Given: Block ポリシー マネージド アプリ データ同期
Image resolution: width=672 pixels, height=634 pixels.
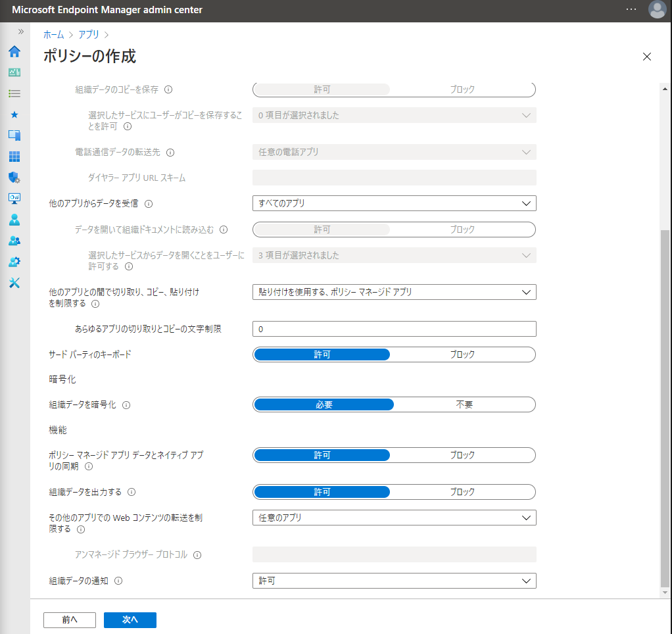Looking at the screenshot, I should 462,455.
